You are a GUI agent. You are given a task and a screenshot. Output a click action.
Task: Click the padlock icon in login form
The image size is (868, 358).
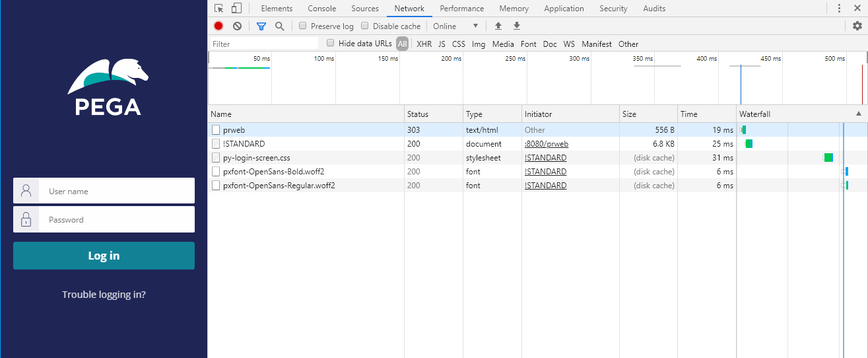pyautogui.click(x=26, y=219)
